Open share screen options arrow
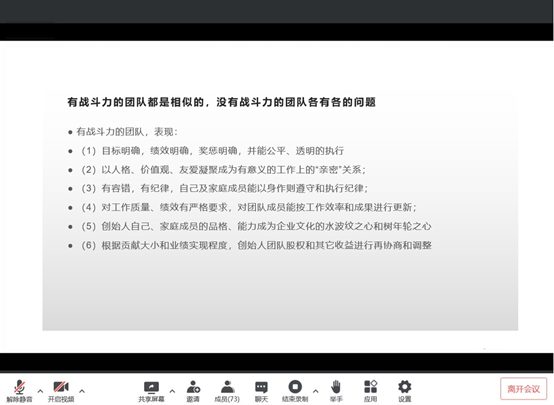Image resolution: width=554 pixels, height=405 pixels. coord(172,391)
